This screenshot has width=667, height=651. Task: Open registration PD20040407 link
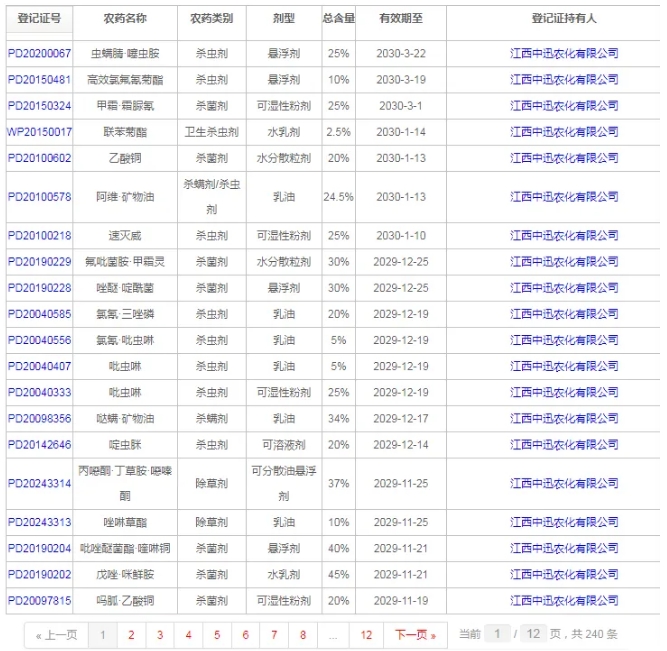40,366
